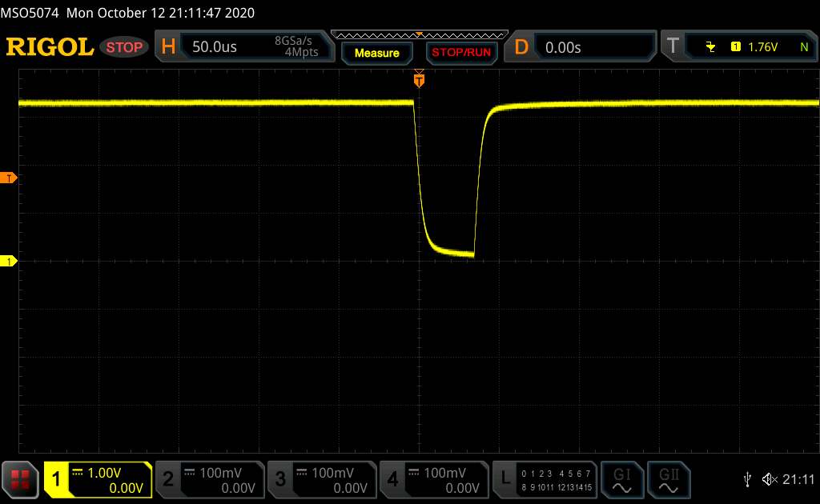
Task: Click the MSO5074 model name text
Action: tap(30, 13)
